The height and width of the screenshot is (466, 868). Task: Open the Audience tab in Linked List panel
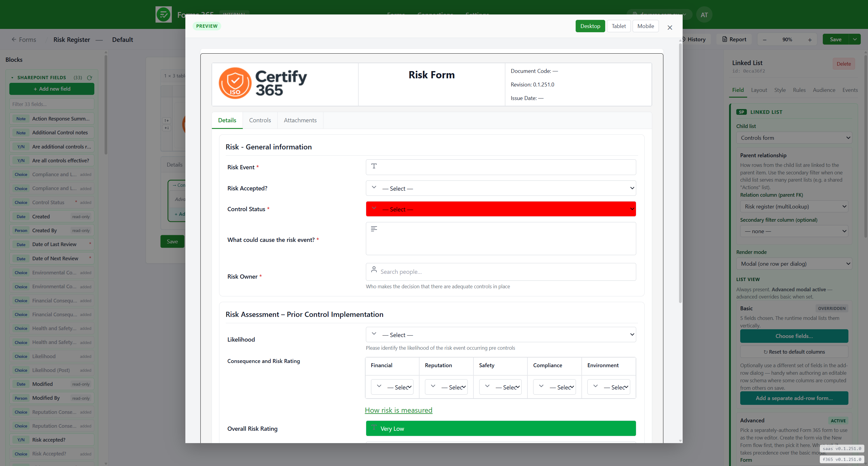824,90
